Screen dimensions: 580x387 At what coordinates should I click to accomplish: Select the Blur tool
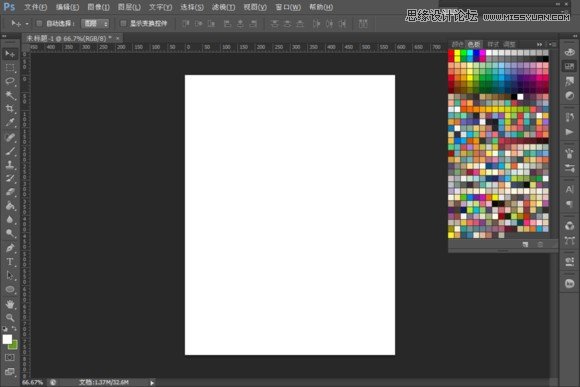coord(10,220)
